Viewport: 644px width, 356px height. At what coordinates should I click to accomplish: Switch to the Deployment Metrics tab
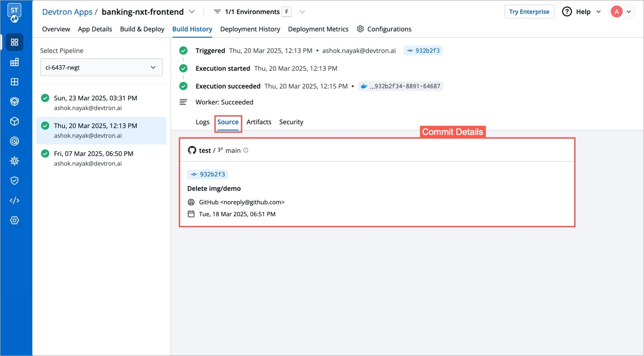tap(318, 29)
